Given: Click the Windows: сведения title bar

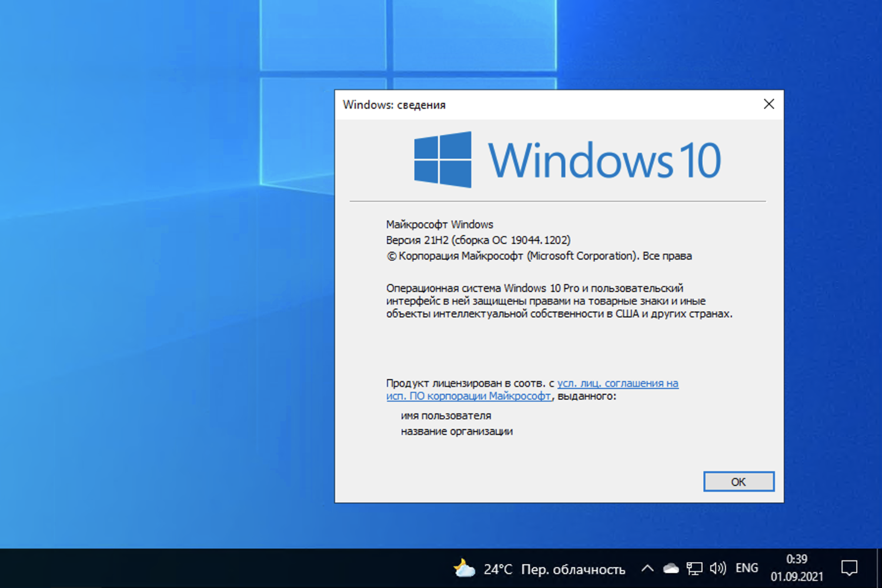Looking at the screenshot, I should [529, 104].
